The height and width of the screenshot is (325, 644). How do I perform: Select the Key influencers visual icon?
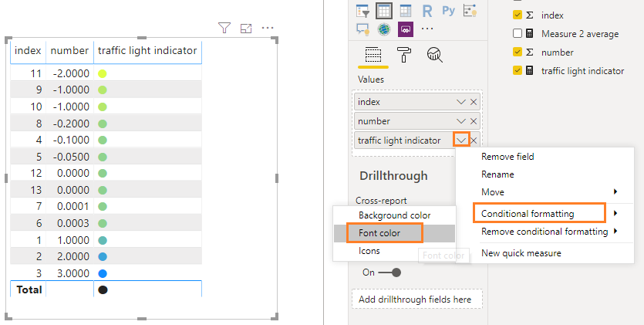pyautogui.click(x=470, y=11)
